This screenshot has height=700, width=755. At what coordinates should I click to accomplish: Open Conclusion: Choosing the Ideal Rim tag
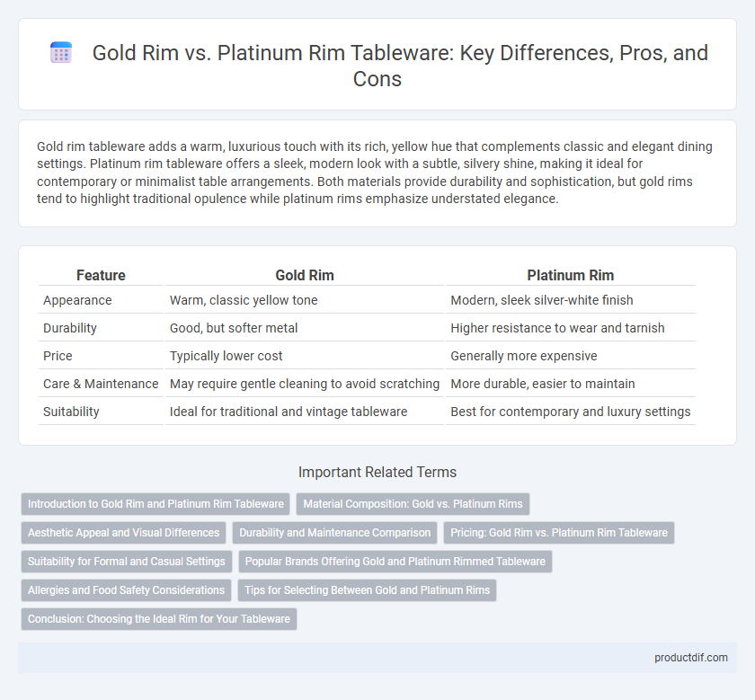pyautogui.click(x=159, y=619)
